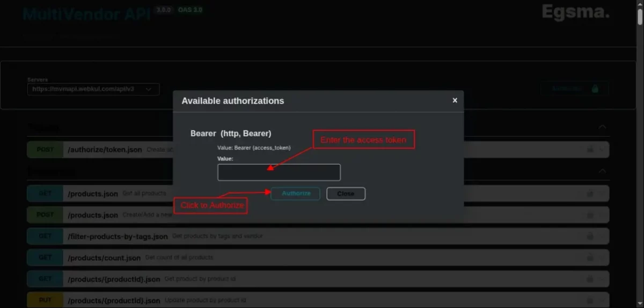The height and width of the screenshot is (308, 644).
Task: Click lock icon on /filter-products-by-tags.json row
Action: pos(590,236)
